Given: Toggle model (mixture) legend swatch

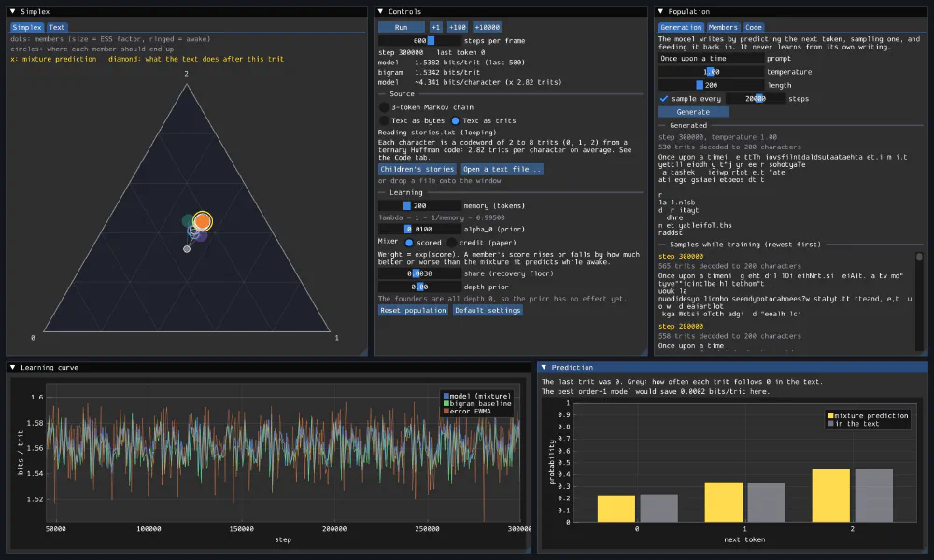Looking at the screenshot, I should click(x=446, y=396).
